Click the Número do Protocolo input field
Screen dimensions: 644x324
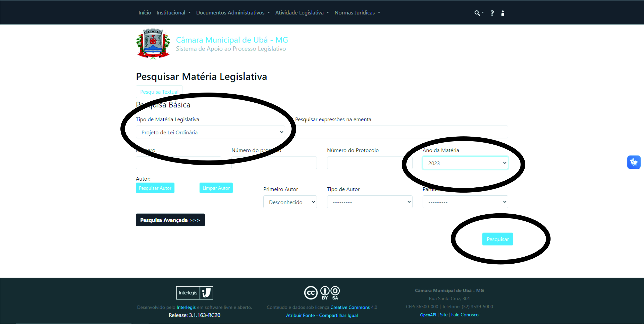369,163
